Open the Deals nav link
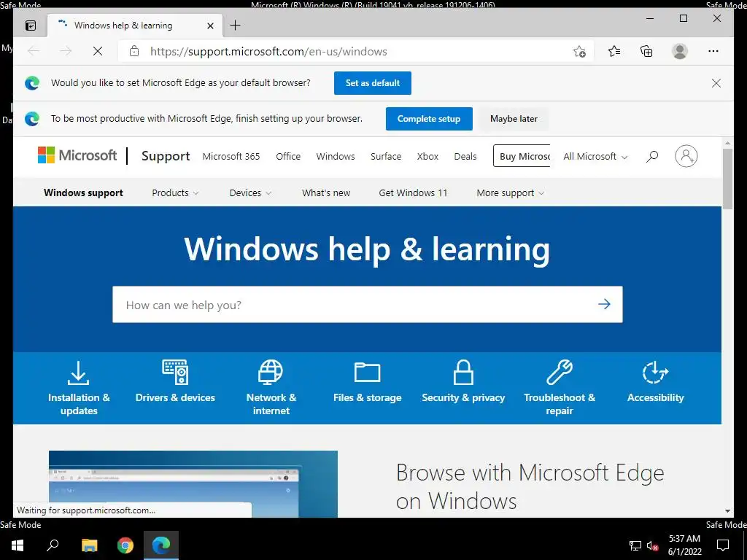This screenshot has width=747, height=560. (x=465, y=156)
